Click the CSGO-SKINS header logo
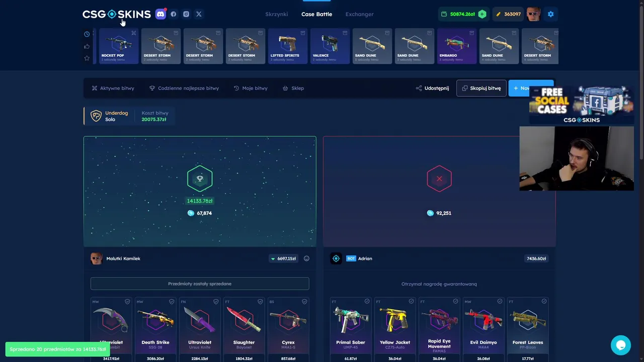The width and height of the screenshot is (644, 362). [x=117, y=14]
